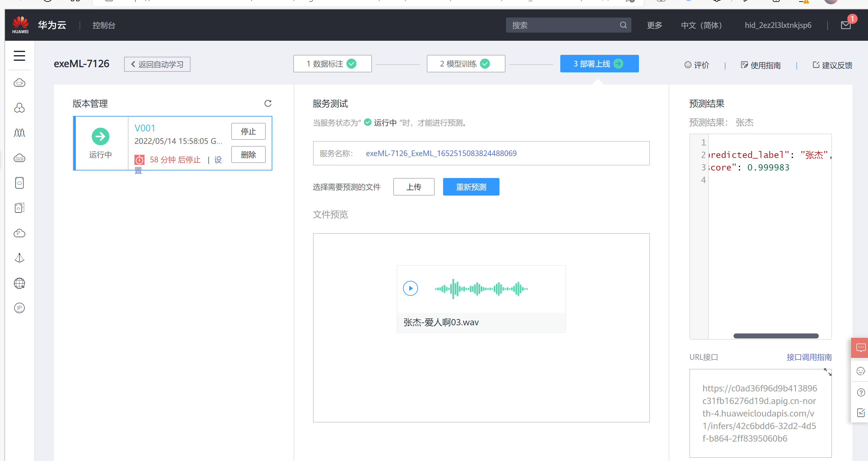Open the hid_2ez2l3lxtnkjsp6 account menu
Image resolution: width=868 pixels, height=461 pixels.
(x=778, y=25)
